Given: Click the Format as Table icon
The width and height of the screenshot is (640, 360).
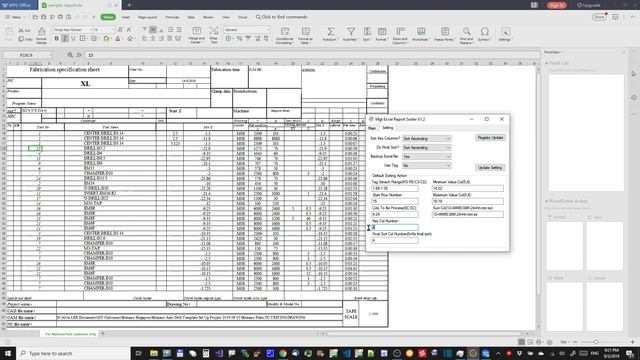Looking at the screenshot, I should click(x=305, y=32).
